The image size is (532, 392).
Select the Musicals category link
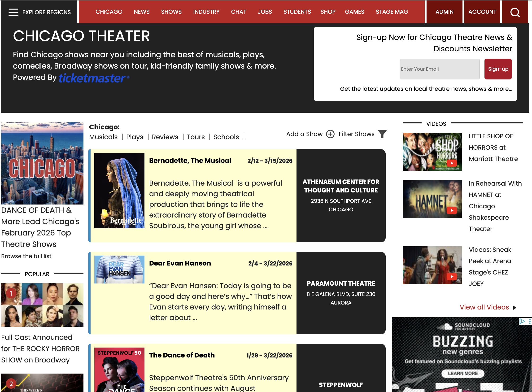tap(103, 137)
